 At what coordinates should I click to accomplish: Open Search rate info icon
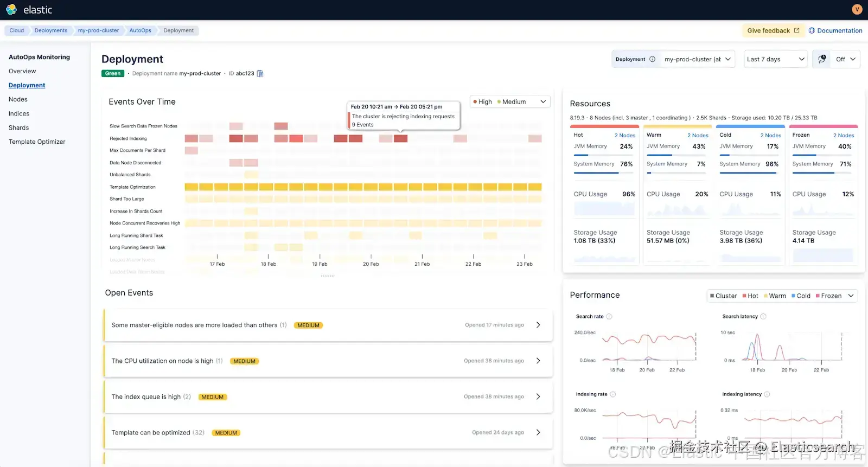(x=609, y=317)
